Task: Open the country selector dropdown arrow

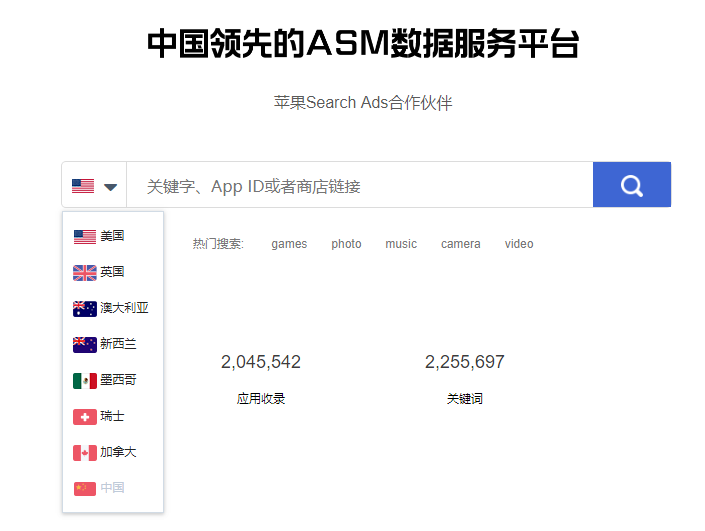Action: 110,187
